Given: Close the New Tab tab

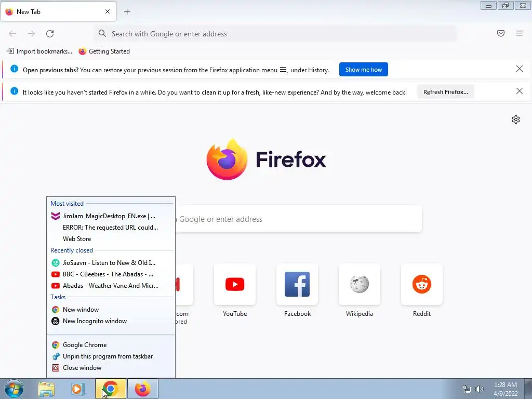Looking at the screenshot, I should (108, 11).
